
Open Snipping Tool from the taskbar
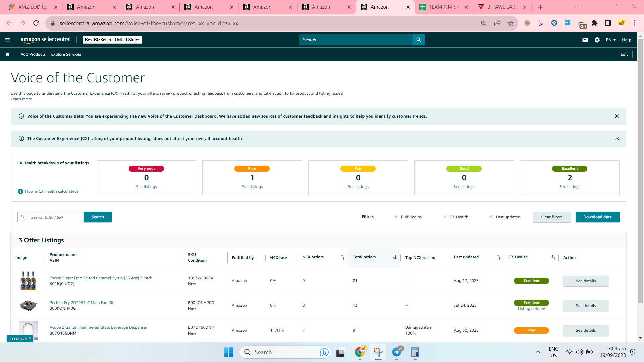(378, 352)
